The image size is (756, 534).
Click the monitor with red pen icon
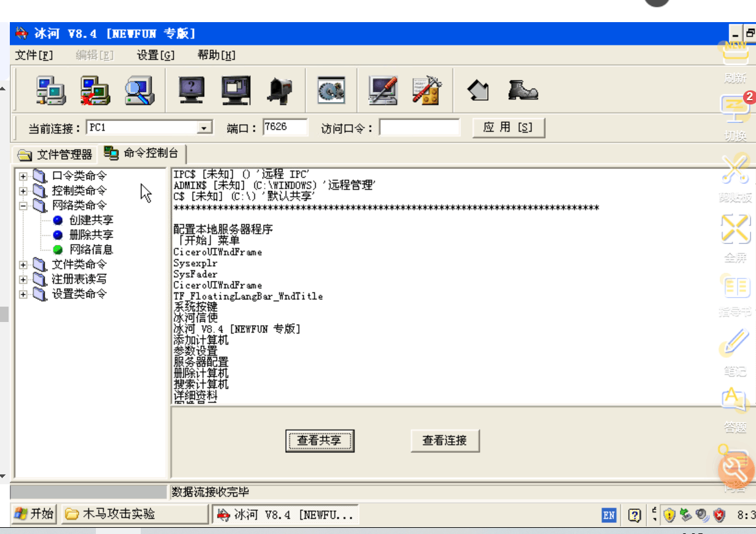(383, 91)
